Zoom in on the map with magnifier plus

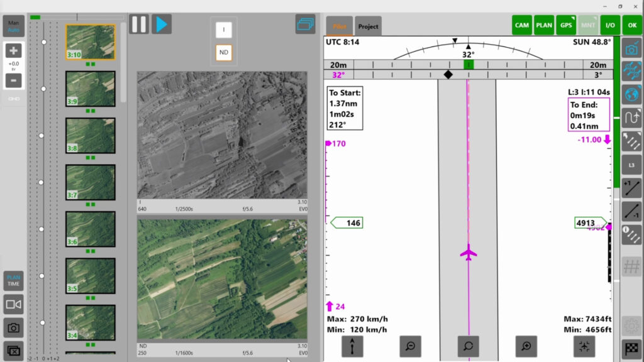(526, 346)
